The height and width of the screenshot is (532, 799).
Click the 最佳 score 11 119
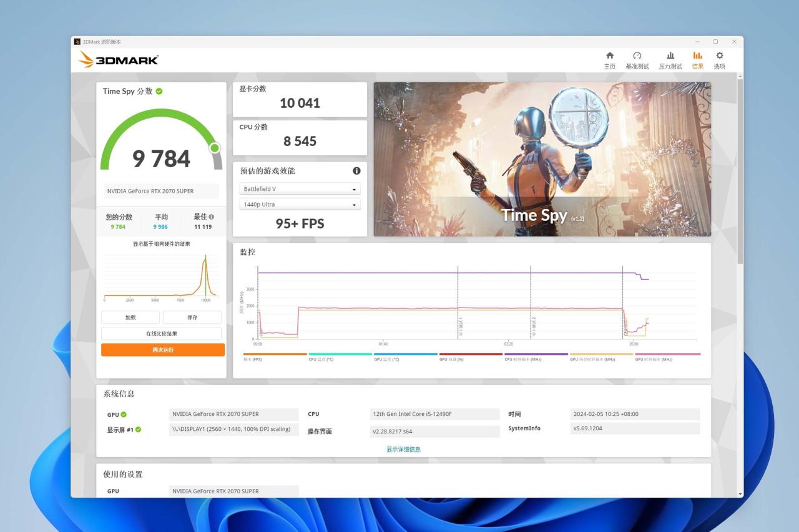pos(203,227)
